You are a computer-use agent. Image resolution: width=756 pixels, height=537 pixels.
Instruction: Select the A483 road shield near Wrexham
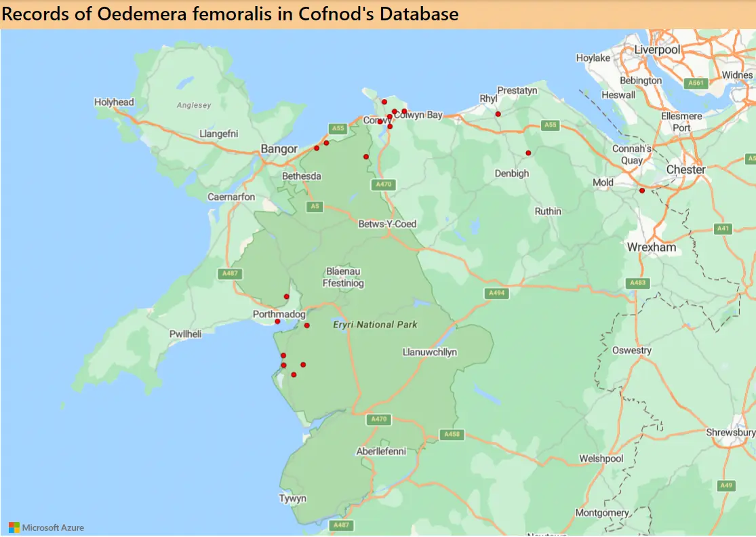coord(638,283)
